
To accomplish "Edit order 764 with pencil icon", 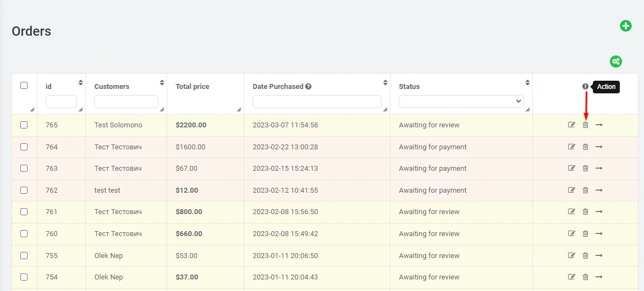I will [571, 147].
